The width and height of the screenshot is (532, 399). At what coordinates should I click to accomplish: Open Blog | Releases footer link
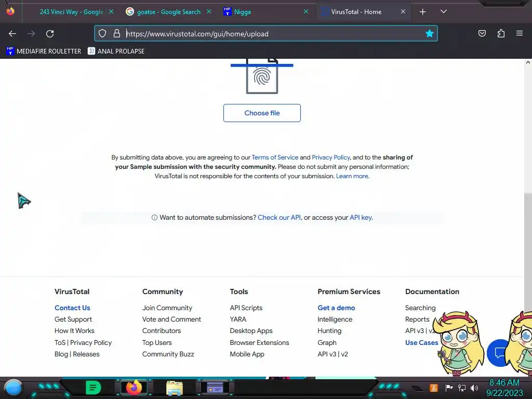tap(77, 354)
